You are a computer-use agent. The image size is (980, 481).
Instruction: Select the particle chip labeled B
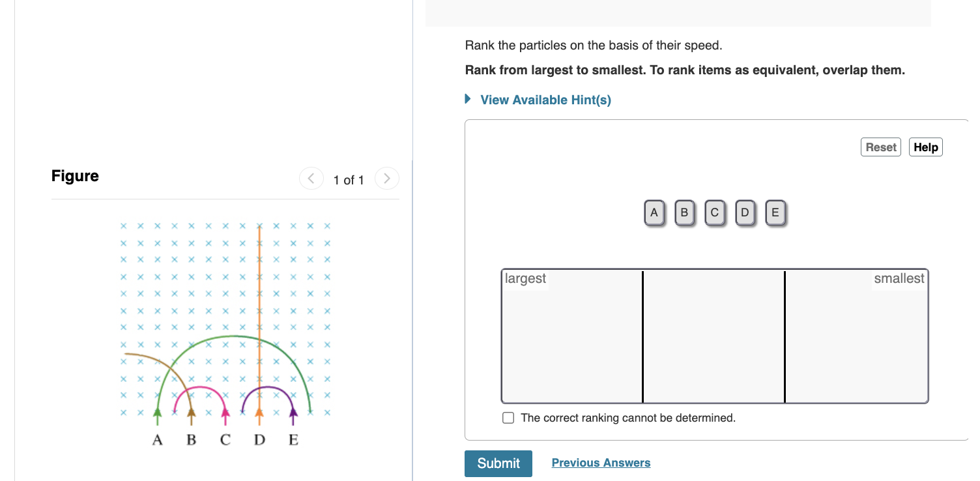684,212
